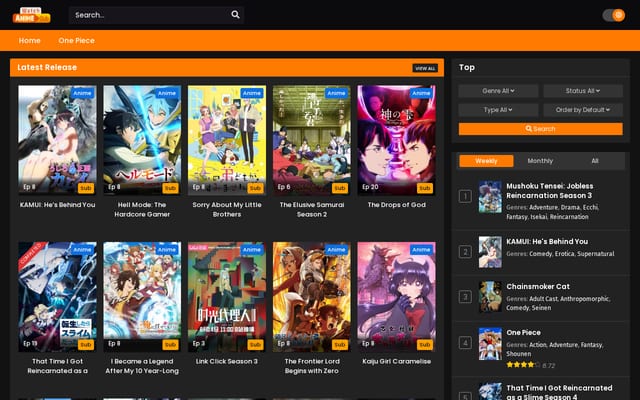Click Anime badge on Link Click poster
The height and width of the screenshot is (400, 640).
point(252,250)
